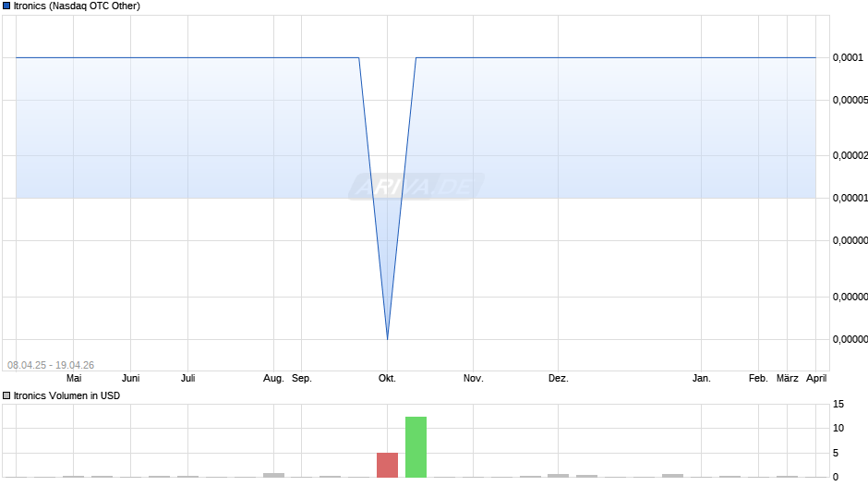Screen dimensions: 868x486
Task: Click the red volume bar in October
Action: 388,465
